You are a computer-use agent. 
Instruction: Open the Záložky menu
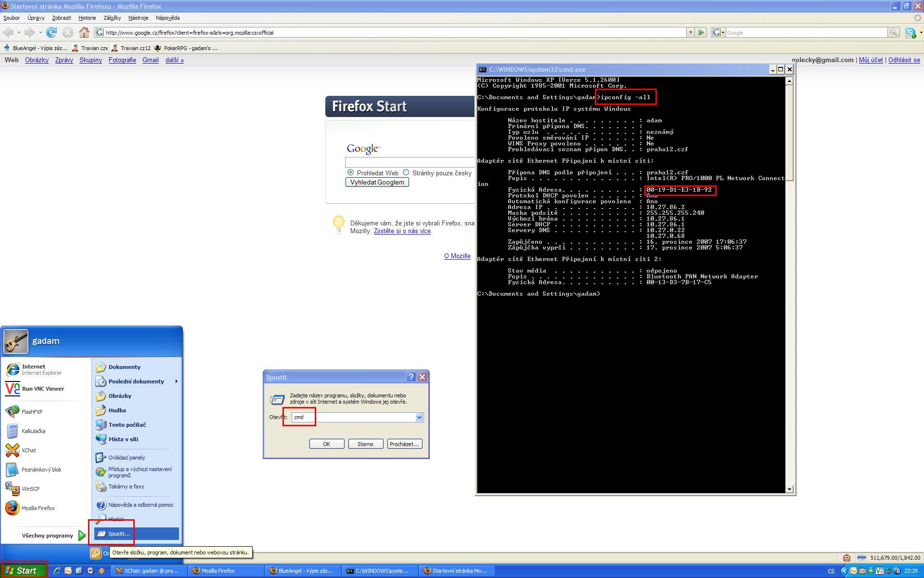click(x=112, y=18)
